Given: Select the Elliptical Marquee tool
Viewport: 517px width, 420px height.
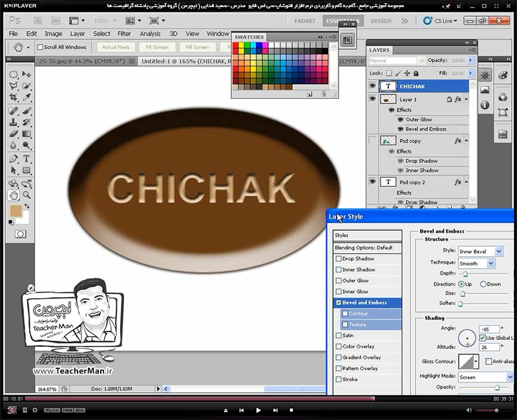Looking at the screenshot, I should pyautogui.click(x=13, y=74).
